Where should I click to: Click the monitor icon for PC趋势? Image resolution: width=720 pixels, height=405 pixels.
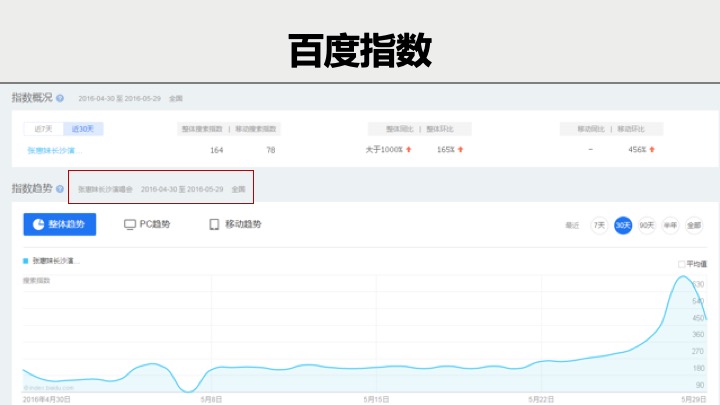pos(130,224)
